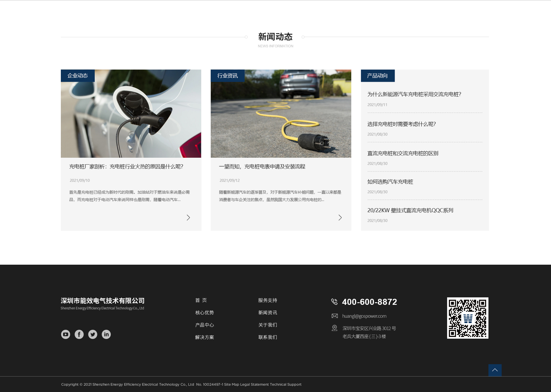
Task: Open the Twitter social link icon
Action: (x=93, y=334)
